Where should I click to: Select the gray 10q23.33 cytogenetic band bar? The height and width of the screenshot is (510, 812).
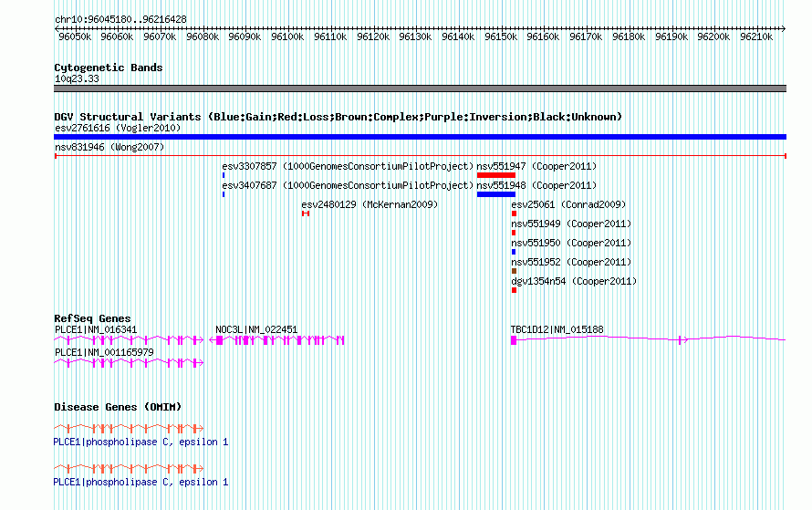pyautogui.click(x=420, y=88)
